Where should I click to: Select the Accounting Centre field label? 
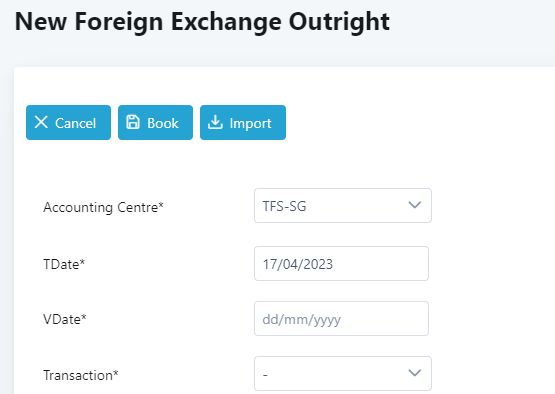pyautogui.click(x=103, y=207)
